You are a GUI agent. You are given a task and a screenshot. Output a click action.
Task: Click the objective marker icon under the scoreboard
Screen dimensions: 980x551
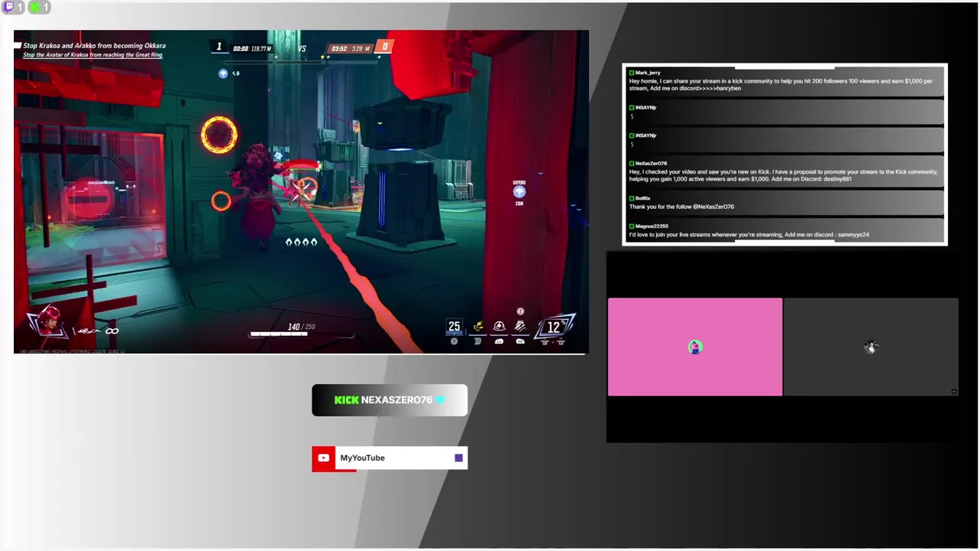(223, 73)
